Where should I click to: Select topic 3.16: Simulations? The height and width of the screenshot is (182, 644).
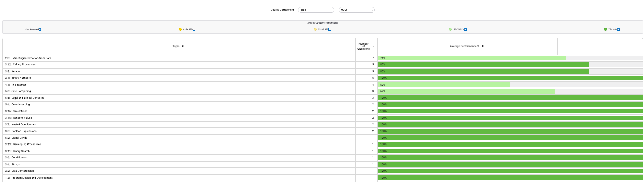(16, 111)
